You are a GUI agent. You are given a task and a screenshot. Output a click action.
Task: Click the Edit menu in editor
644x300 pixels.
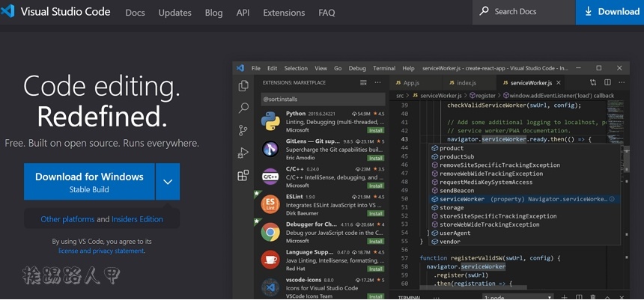point(273,68)
